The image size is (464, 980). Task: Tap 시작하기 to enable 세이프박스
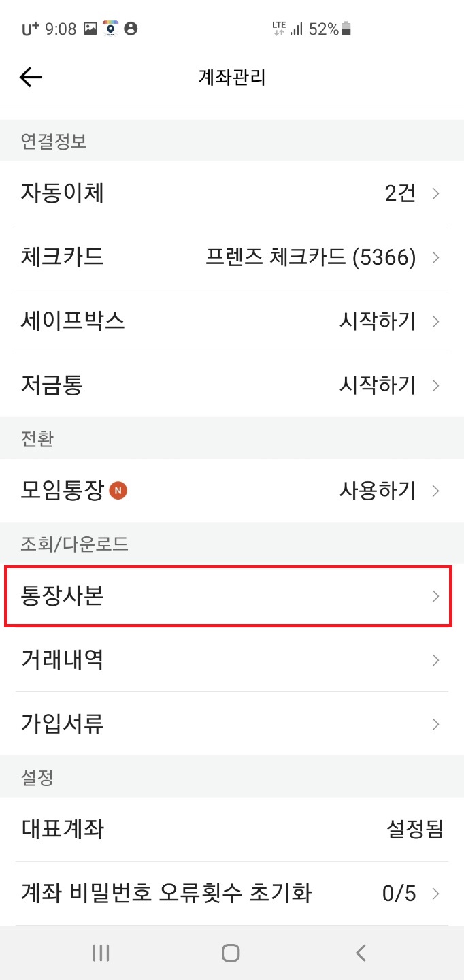click(x=377, y=321)
